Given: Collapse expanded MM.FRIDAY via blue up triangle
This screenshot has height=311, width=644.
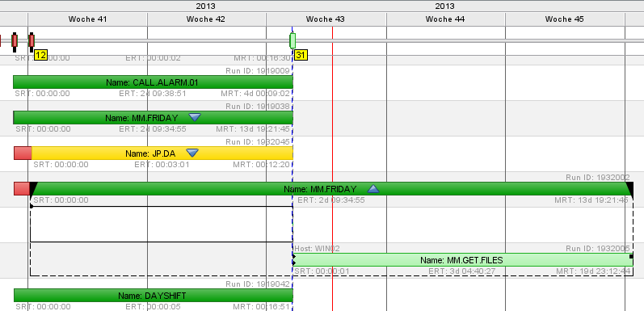Looking at the screenshot, I should (x=373, y=189).
